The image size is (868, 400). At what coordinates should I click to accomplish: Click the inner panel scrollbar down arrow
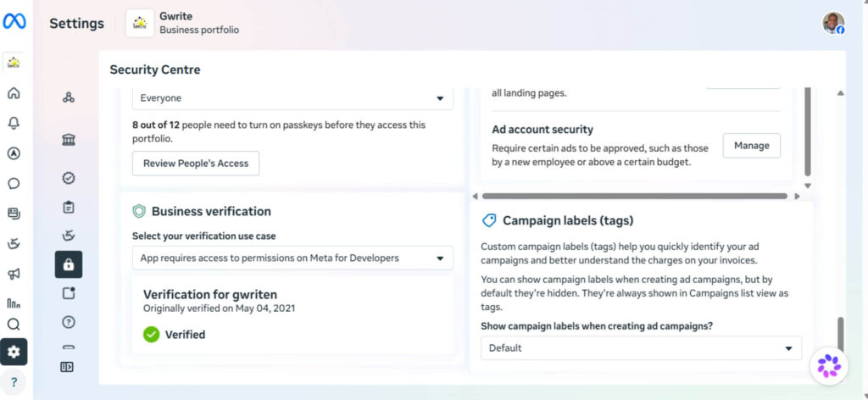(808, 186)
